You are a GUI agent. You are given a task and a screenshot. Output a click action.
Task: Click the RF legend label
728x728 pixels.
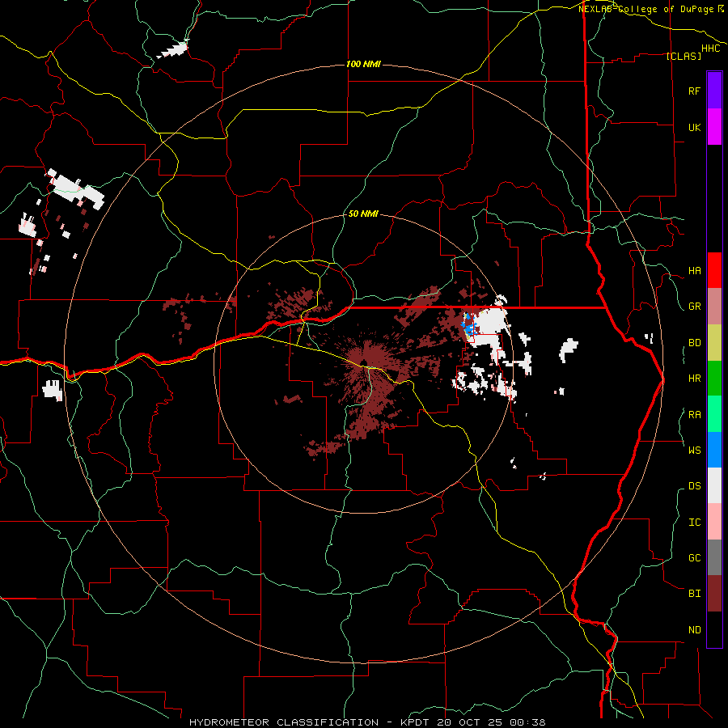694,91
